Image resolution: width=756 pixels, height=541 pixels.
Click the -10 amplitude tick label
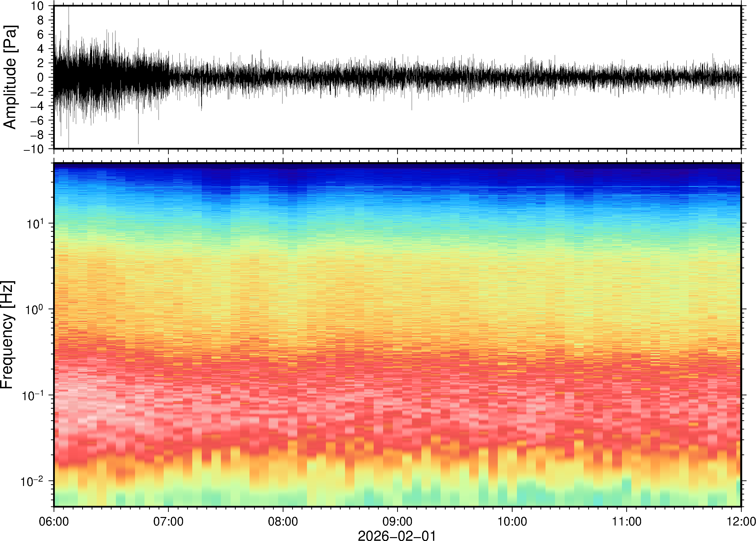coord(34,149)
